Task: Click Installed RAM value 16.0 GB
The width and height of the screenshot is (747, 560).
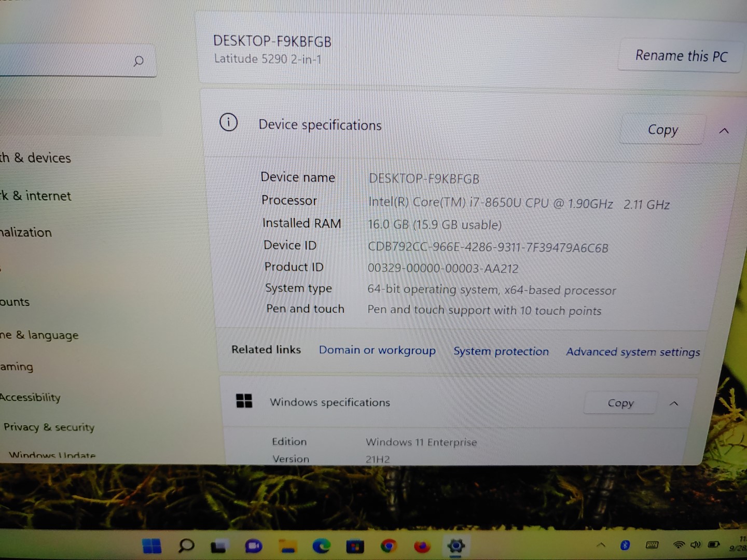Action: click(435, 225)
